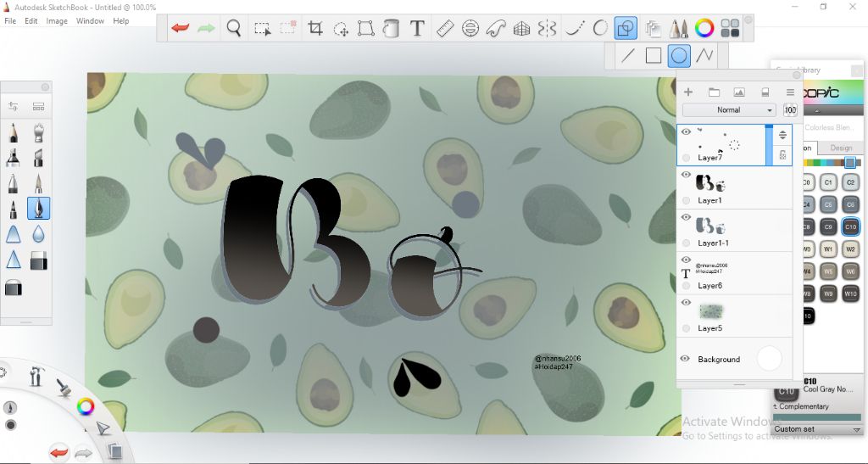Image resolution: width=868 pixels, height=464 pixels.
Task: Add a new layer with plus
Action: [x=688, y=92]
